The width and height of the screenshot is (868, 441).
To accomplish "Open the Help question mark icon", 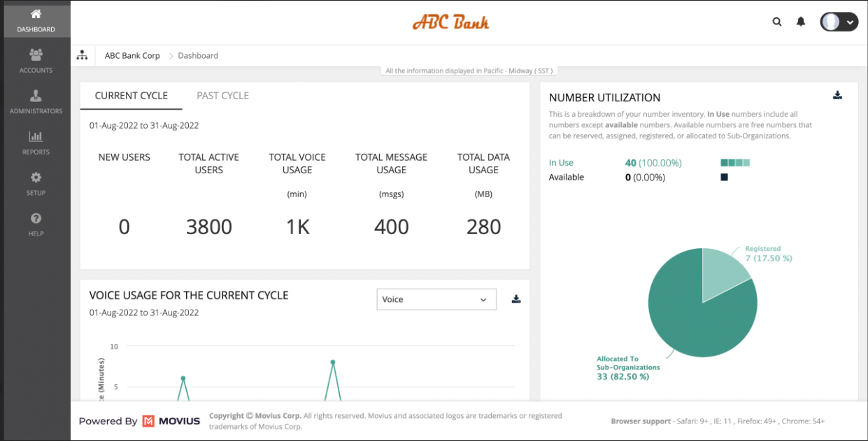I will pyautogui.click(x=36, y=219).
